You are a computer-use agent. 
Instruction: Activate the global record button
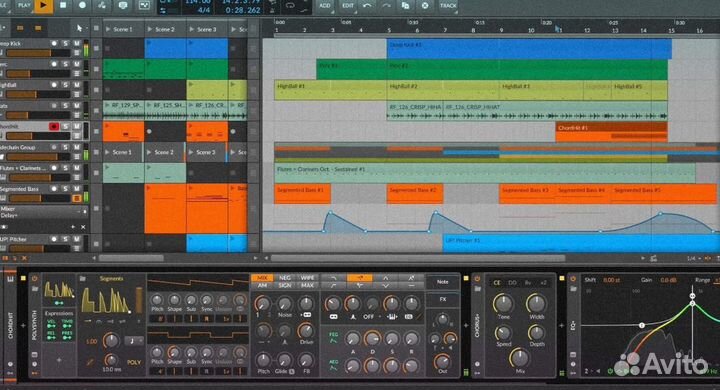[83, 6]
